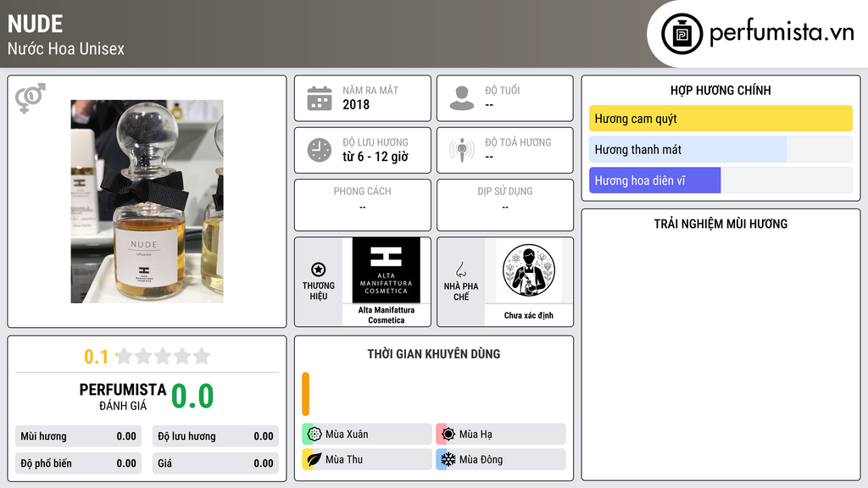The height and width of the screenshot is (488, 868).
Task: Click the Mùa Hạ sun icon
Action: 448,435
